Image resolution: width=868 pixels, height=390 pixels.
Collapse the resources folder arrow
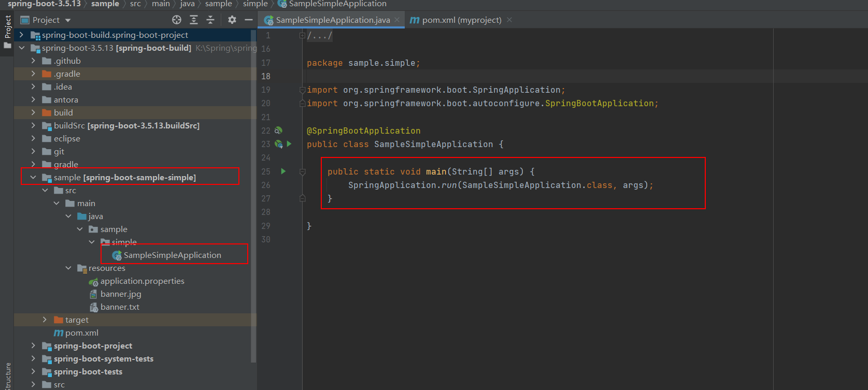[68, 268]
